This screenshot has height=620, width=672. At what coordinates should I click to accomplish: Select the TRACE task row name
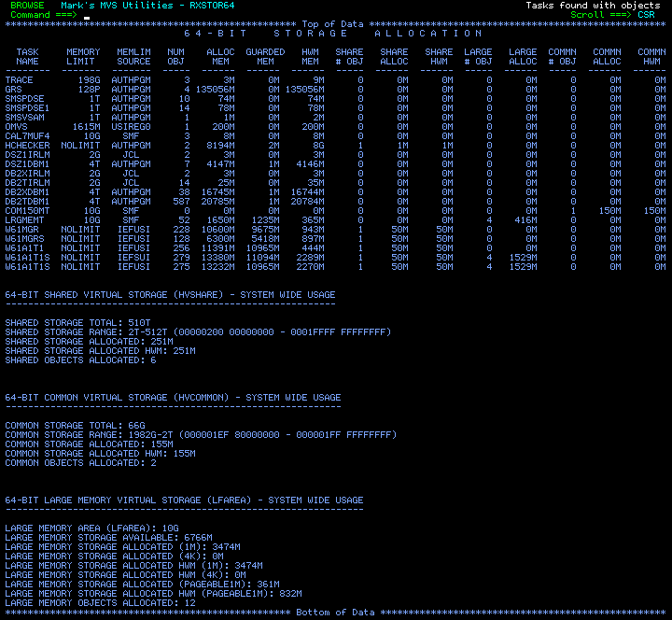pyautogui.click(x=21, y=80)
